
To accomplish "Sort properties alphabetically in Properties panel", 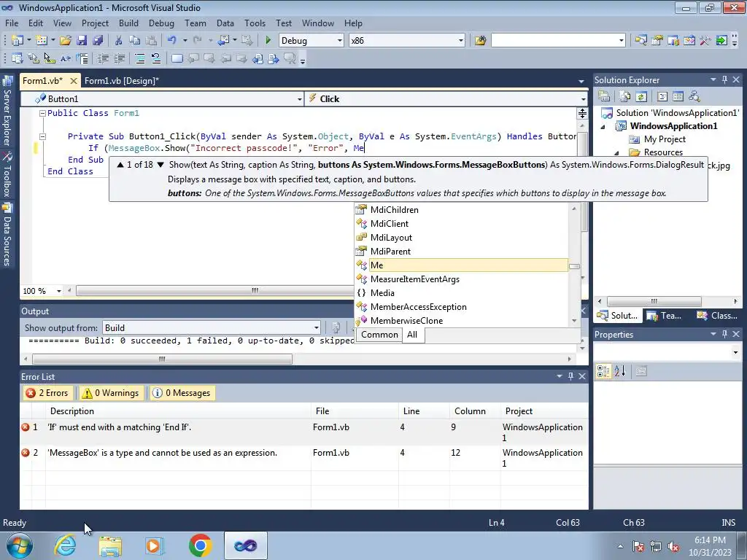I will tap(619, 371).
